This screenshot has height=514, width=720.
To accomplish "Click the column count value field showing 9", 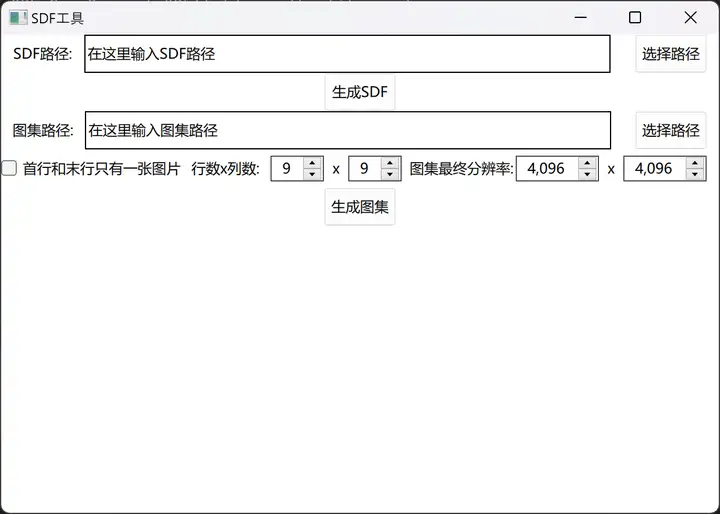I will pos(365,169).
